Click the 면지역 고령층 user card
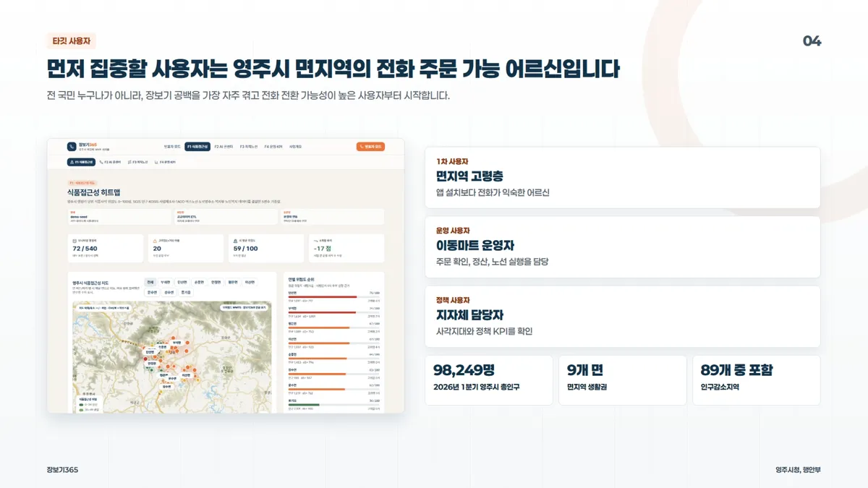Image resolution: width=868 pixels, height=488 pixels. [623, 177]
